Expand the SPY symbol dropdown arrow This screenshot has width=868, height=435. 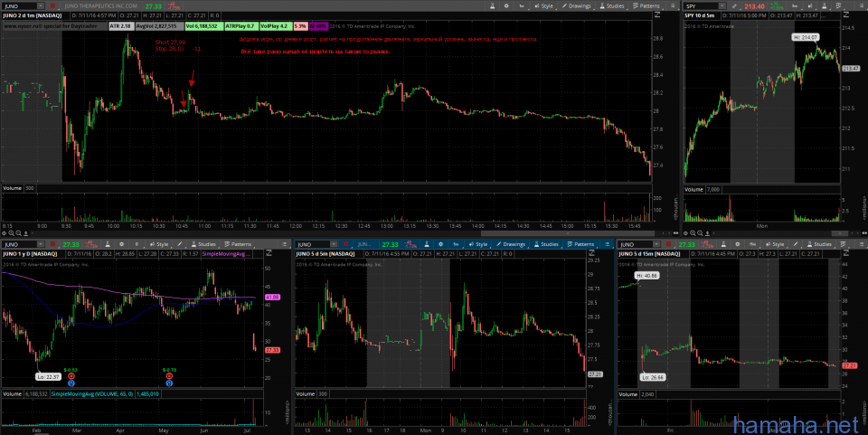pos(722,6)
